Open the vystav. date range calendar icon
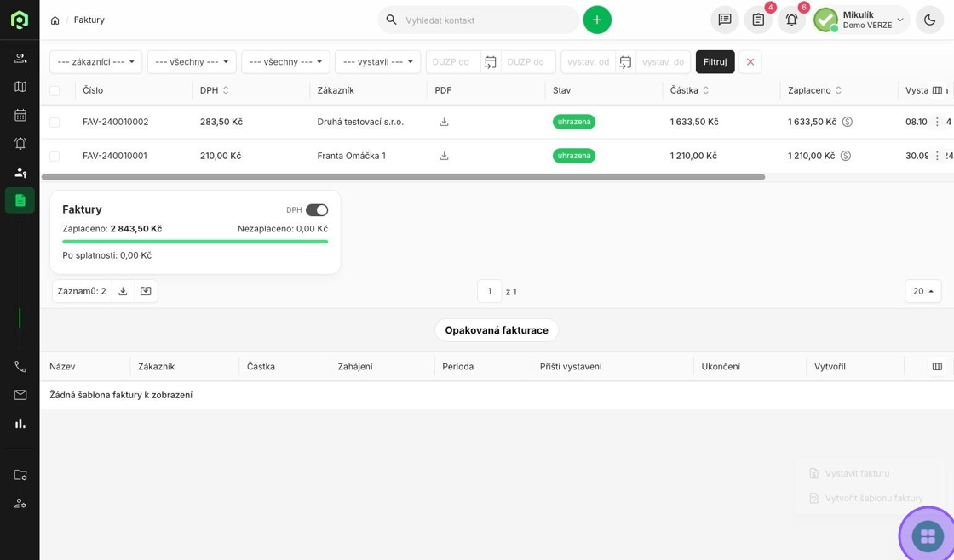 tap(625, 62)
